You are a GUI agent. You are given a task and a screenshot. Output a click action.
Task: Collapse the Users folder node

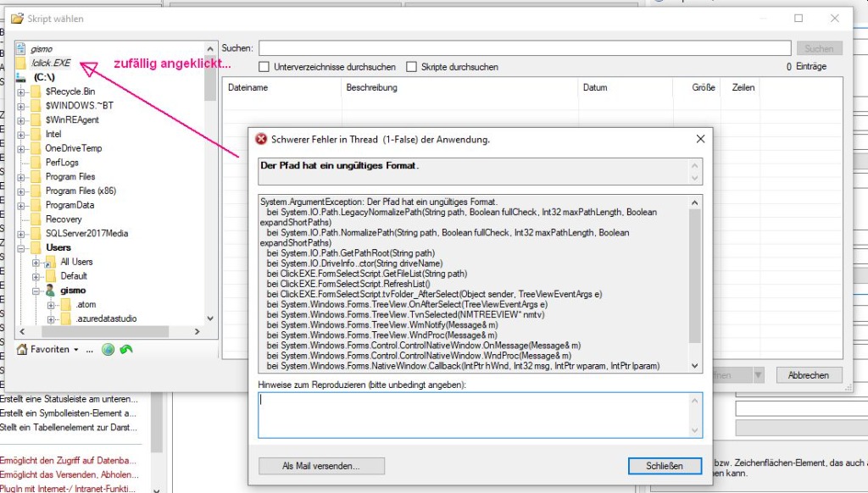click(x=21, y=248)
